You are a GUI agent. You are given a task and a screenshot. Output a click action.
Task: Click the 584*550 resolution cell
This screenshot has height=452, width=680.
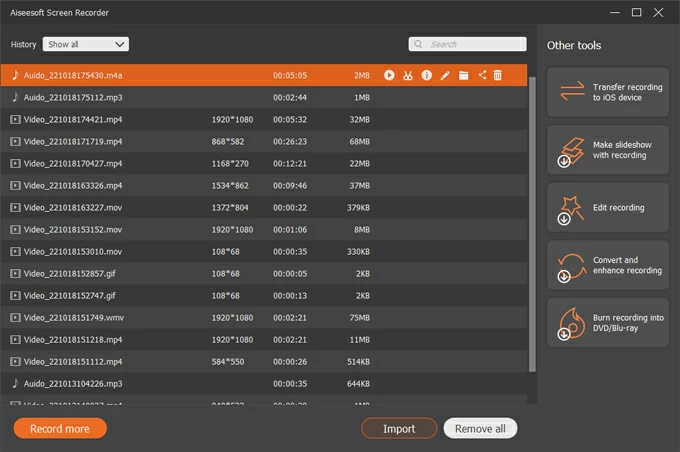[x=228, y=362]
